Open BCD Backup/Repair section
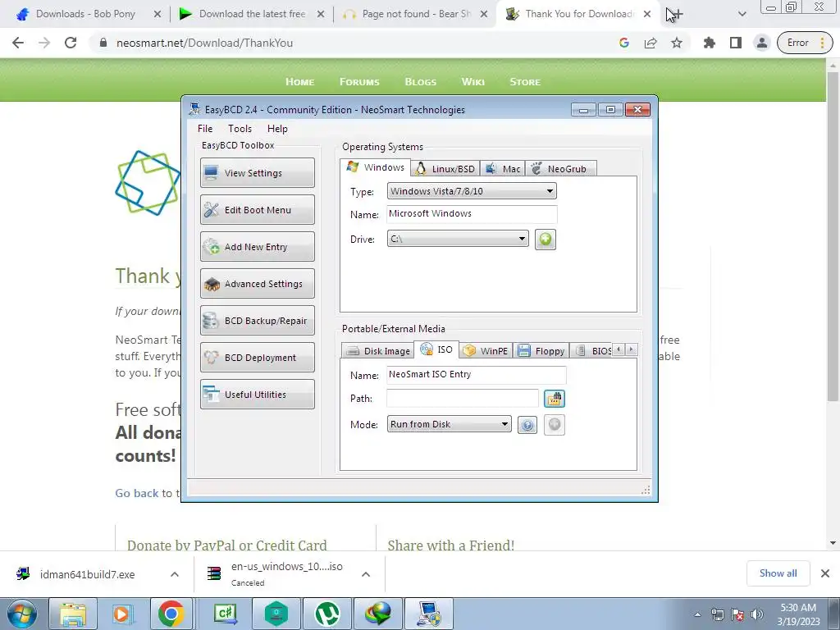This screenshot has height=630, width=840. pos(257,321)
